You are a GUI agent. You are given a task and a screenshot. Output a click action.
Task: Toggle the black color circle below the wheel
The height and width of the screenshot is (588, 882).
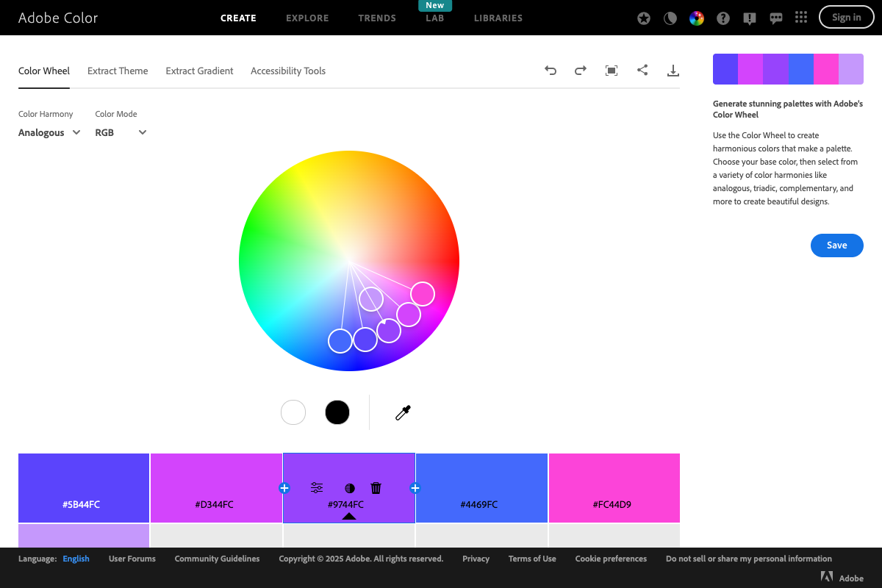pyautogui.click(x=337, y=412)
